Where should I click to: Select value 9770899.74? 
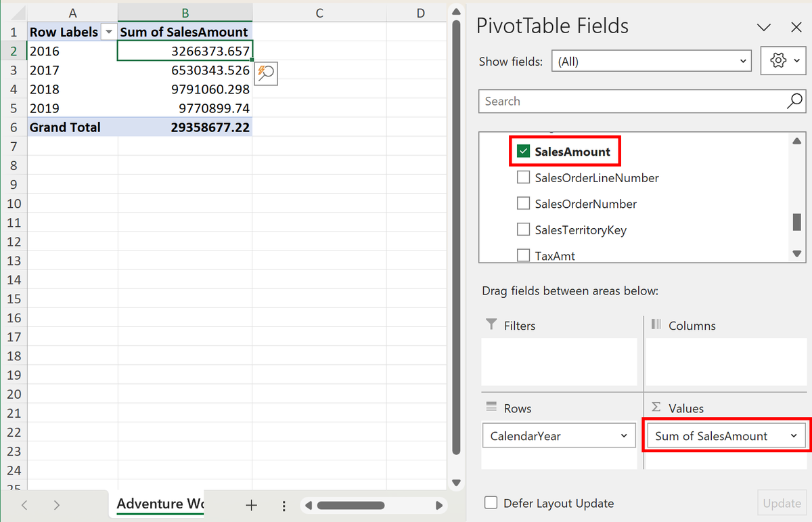click(185, 108)
